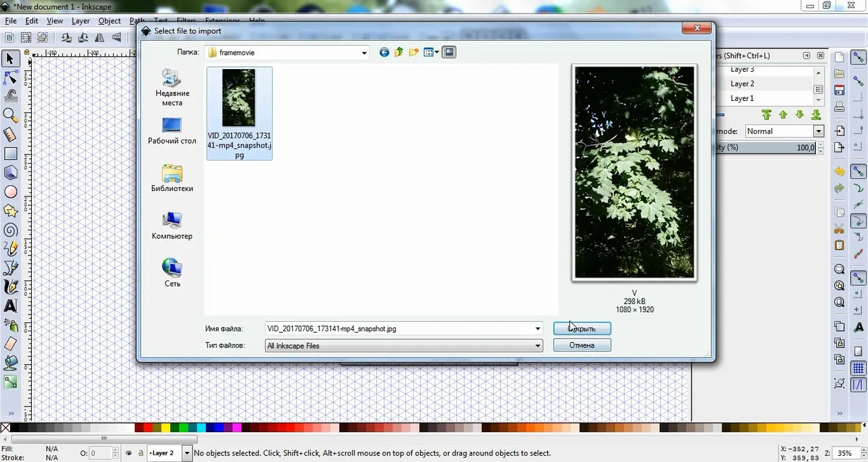Click the Открыть open button
The width and height of the screenshot is (868, 462).
point(582,329)
